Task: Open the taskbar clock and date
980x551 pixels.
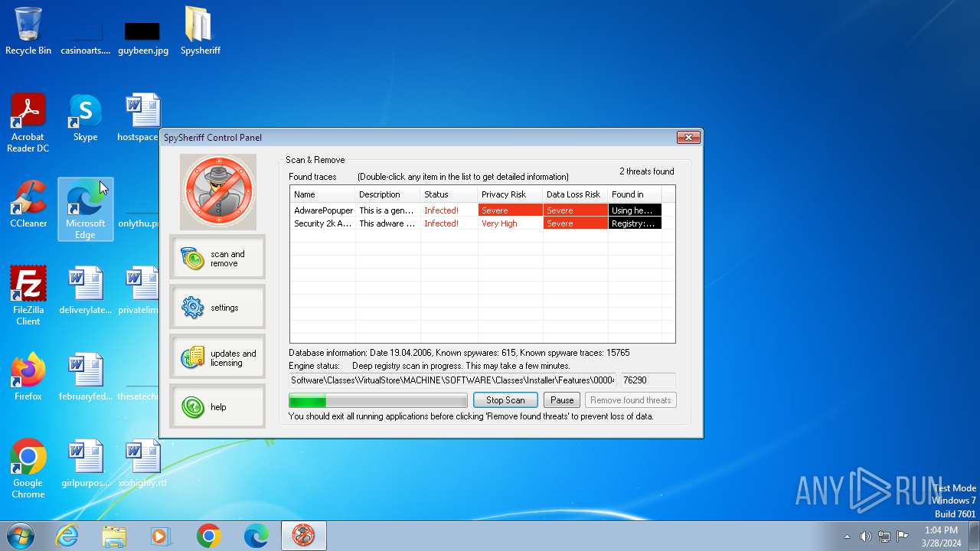Action: click(x=941, y=536)
